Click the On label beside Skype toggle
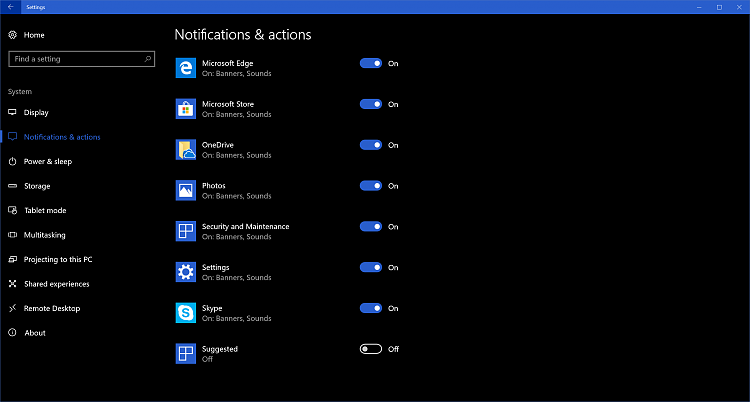Image resolution: width=750 pixels, height=402 pixels. [393, 308]
